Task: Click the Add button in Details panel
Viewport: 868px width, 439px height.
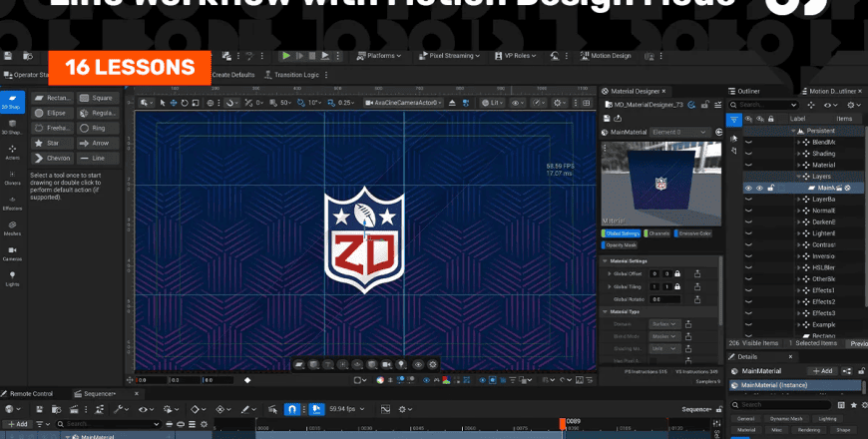Action: 822,371
